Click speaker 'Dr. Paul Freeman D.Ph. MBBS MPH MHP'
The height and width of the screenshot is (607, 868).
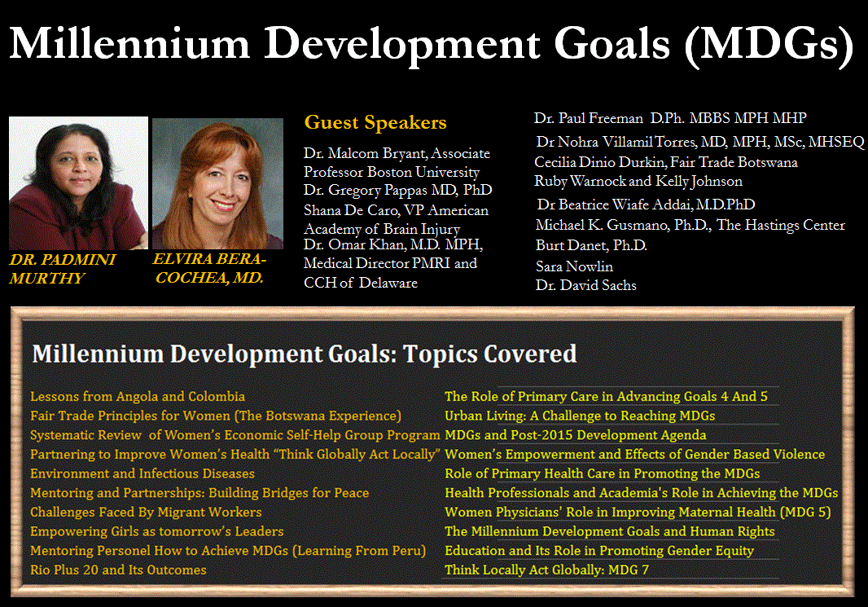click(670, 118)
